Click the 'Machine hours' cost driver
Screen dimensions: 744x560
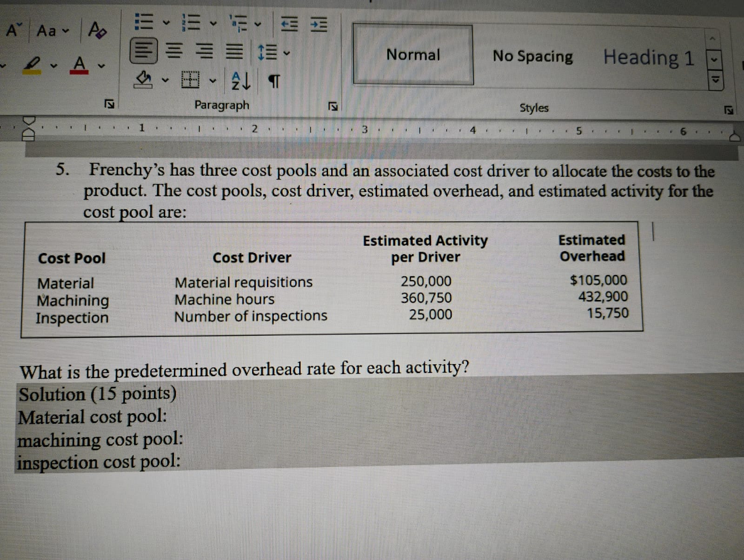coord(225,300)
